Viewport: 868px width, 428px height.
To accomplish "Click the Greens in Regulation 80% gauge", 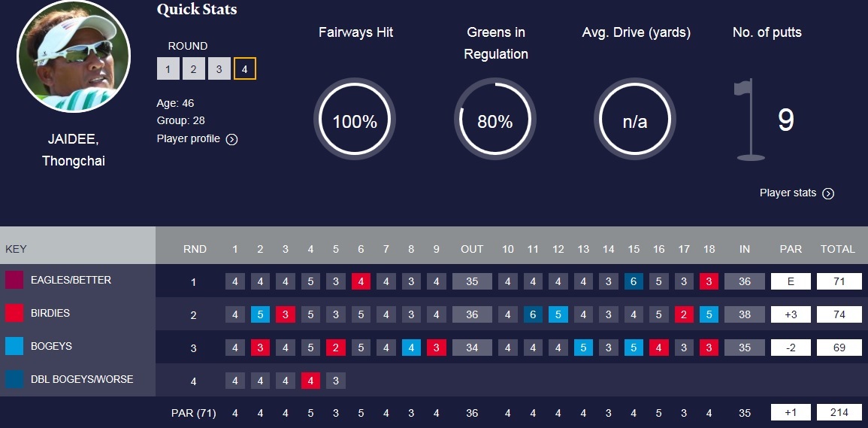I will 494,120.
